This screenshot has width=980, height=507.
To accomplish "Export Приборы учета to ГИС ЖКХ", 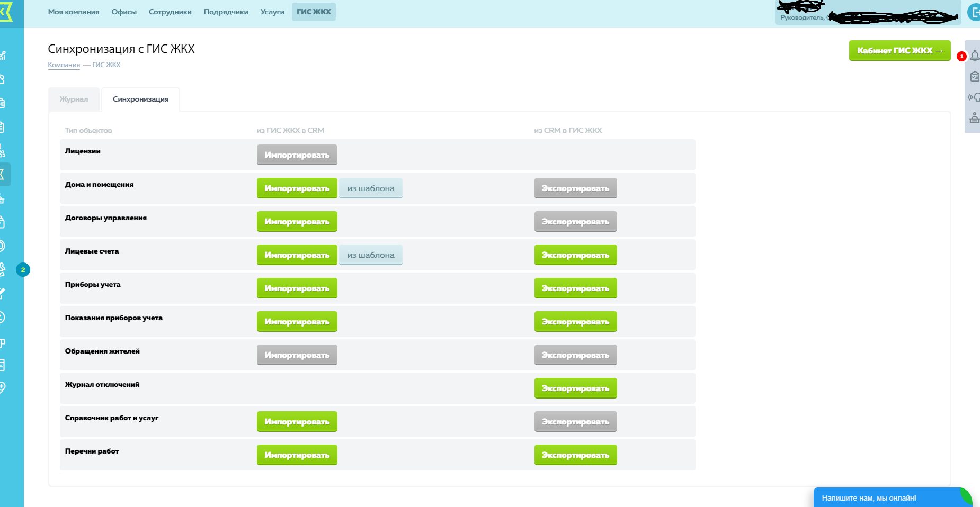I will click(575, 288).
